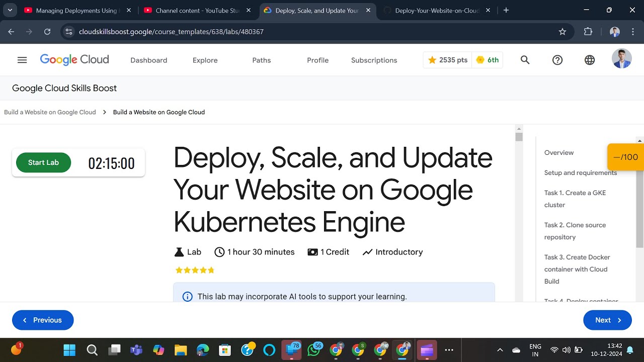Open the hamburger navigation menu
This screenshot has width=644, height=362.
point(22,60)
